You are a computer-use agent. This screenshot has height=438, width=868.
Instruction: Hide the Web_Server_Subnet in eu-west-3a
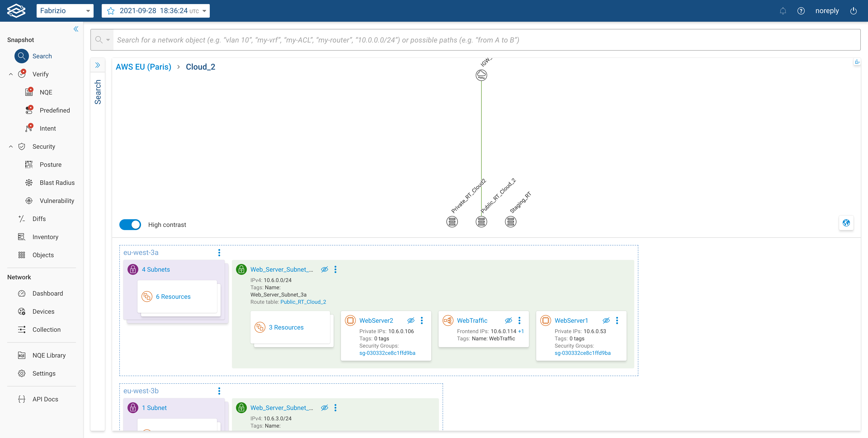point(325,269)
